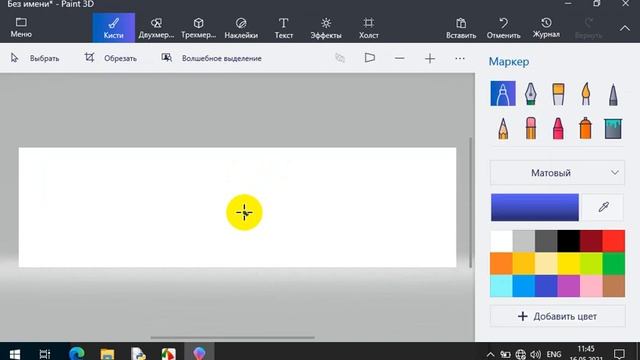Open File Explorer from the taskbar
The image size is (640, 360).
(x=107, y=353)
